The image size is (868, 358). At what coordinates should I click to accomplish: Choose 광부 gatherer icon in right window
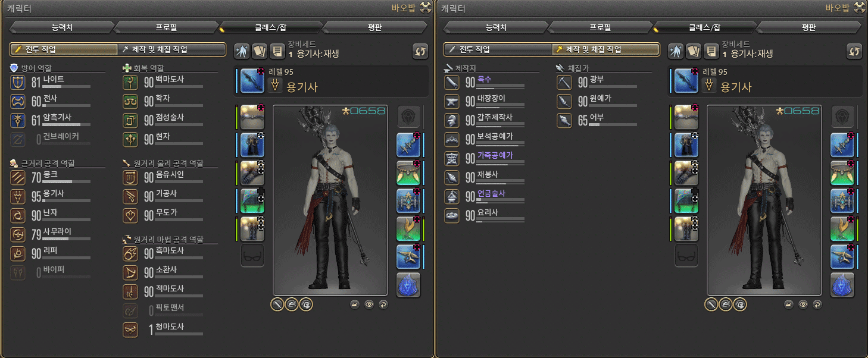coord(564,82)
